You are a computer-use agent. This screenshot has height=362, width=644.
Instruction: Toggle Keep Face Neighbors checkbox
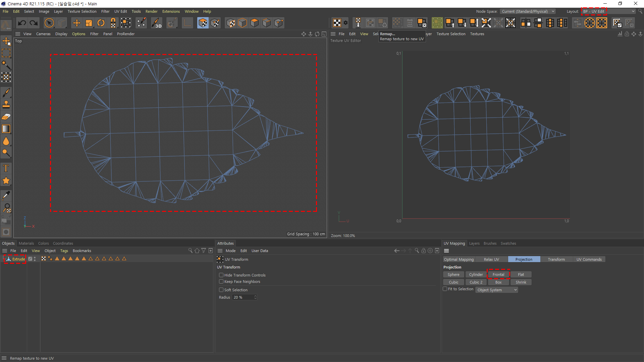click(221, 282)
